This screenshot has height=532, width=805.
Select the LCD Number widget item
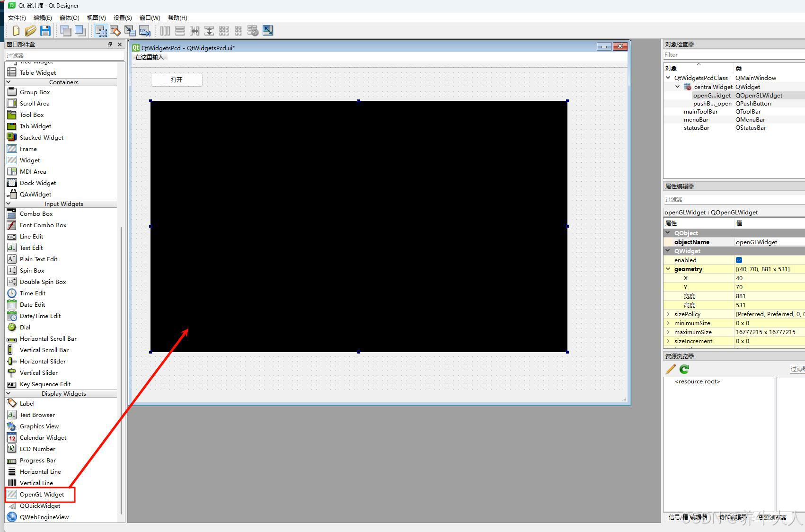point(37,449)
